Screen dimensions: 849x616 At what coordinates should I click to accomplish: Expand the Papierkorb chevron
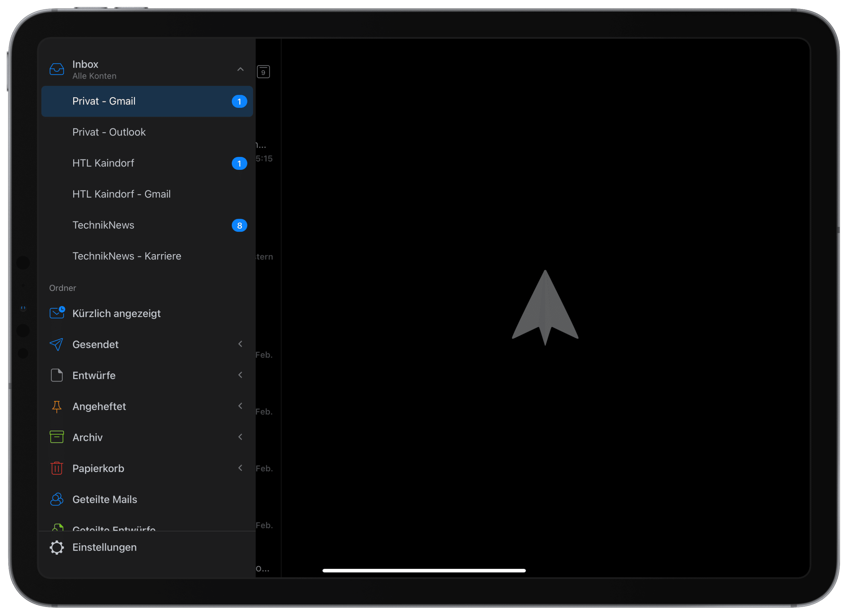240,468
